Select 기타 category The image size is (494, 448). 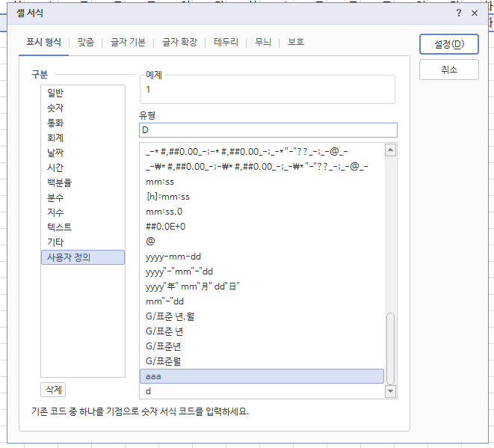pos(83,242)
